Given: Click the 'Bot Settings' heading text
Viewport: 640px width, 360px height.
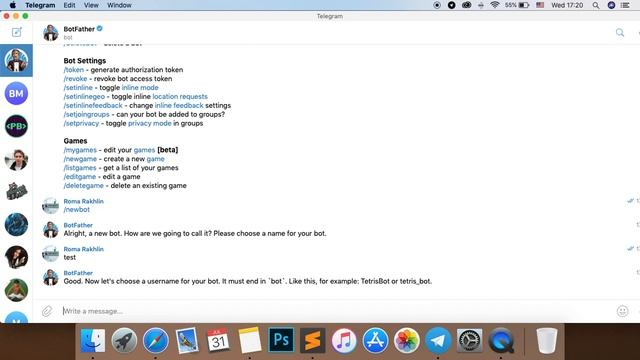Looking at the screenshot, I should pos(84,61).
